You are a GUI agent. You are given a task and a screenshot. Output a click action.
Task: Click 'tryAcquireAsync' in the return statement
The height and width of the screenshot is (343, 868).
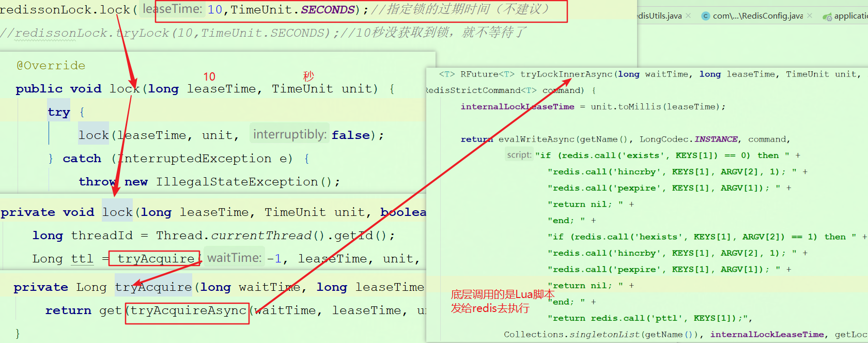[x=188, y=310]
